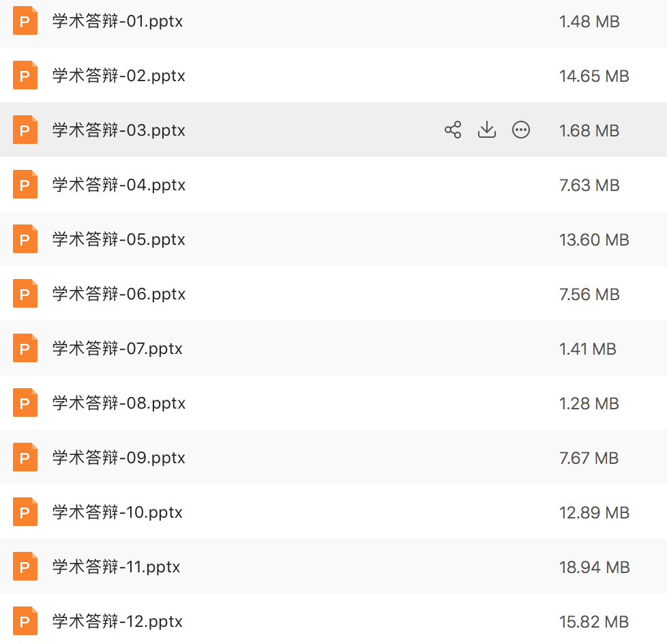Click the 7.56 MB size value
Viewport: 667px width, 644px height.
(589, 294)
